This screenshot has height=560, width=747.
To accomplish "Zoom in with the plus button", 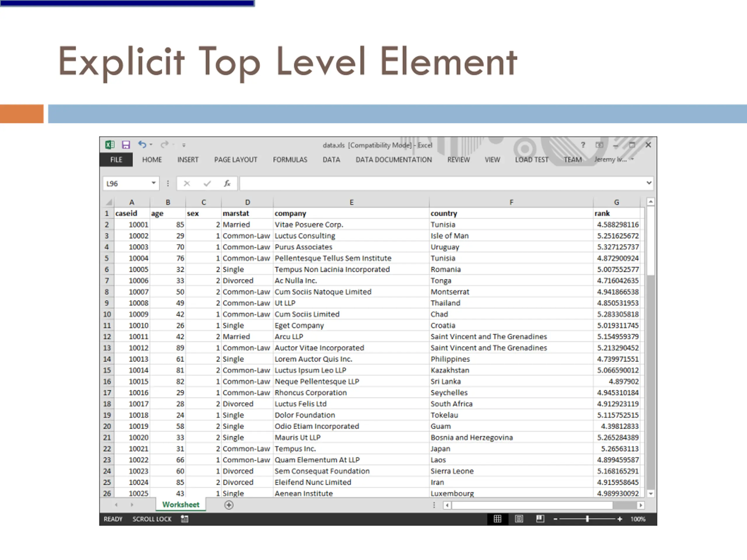I will pyautogui.click(x=620, y=519).
